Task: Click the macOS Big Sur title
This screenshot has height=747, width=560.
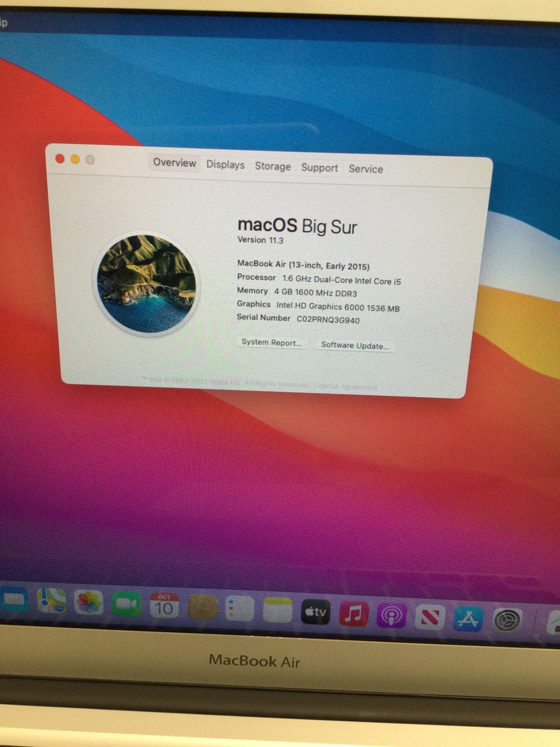Action: (x=297, y=226)
